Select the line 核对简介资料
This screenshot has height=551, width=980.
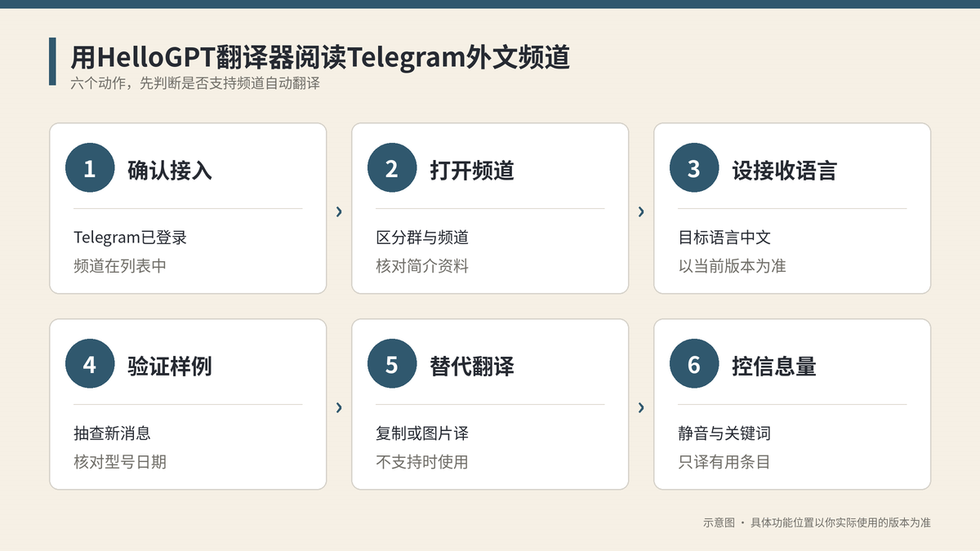pyautogui.click(x=422, y=265)
